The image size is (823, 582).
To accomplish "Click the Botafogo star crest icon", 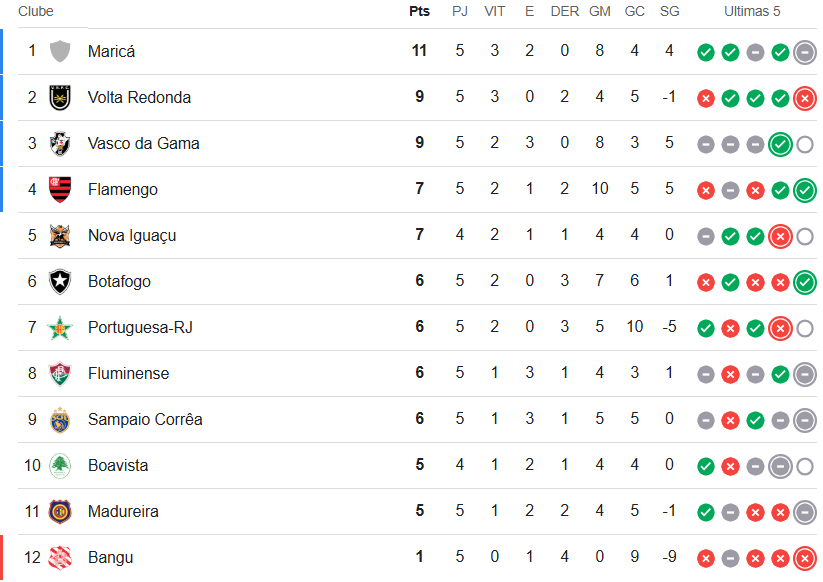I will [60, 281].
